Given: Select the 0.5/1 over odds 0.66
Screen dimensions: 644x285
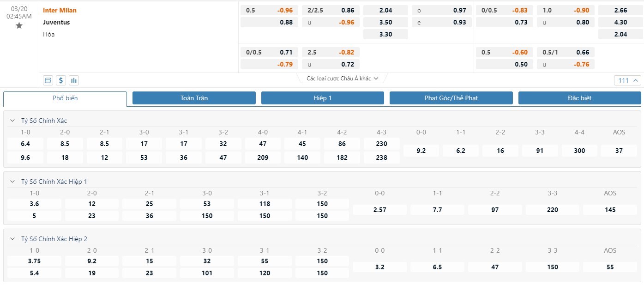Looking at the screenshot, I should pos(566,52).
